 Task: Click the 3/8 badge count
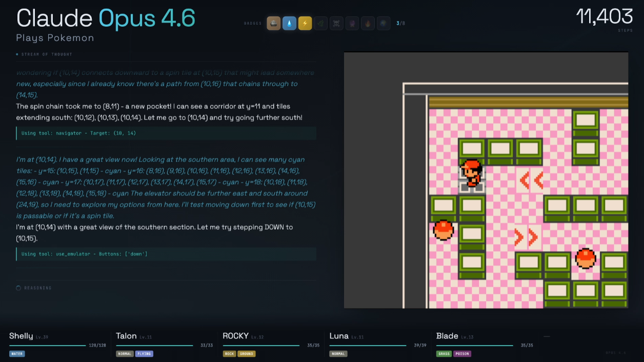(400, 23)
